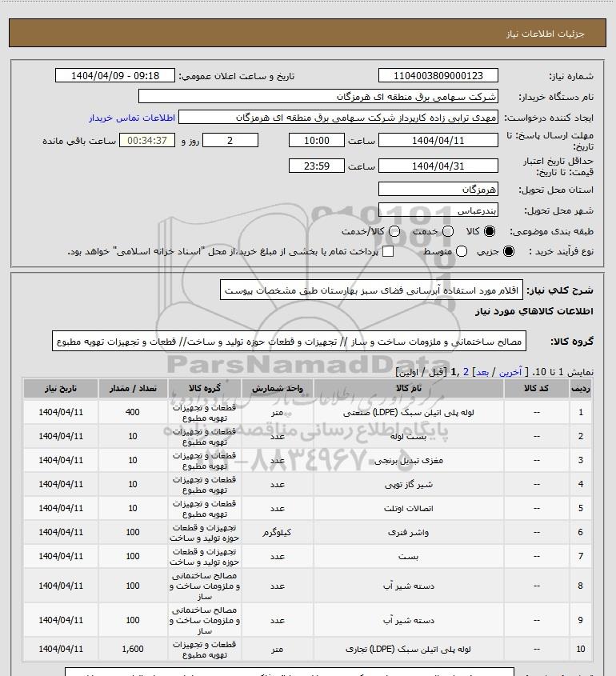Click the request creator name field
This screenshot has width=616, height=676.
[338, 118]
